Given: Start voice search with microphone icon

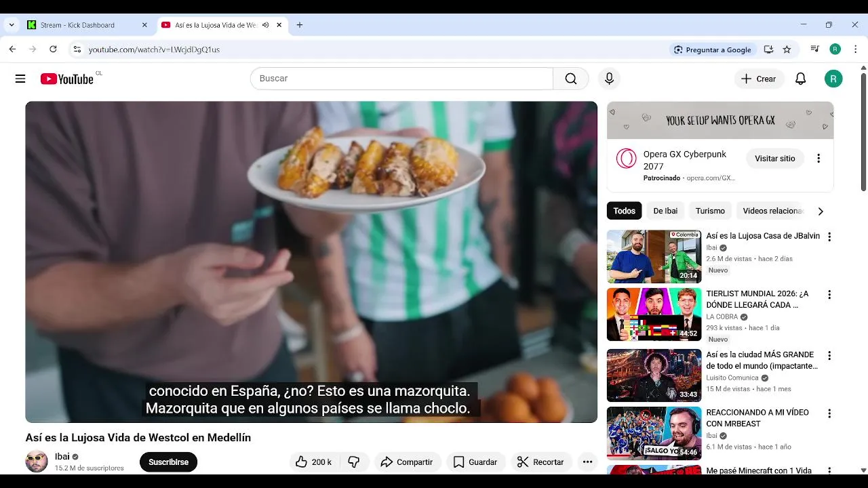Looking at the screenshot, I should [x=609, y=79].
